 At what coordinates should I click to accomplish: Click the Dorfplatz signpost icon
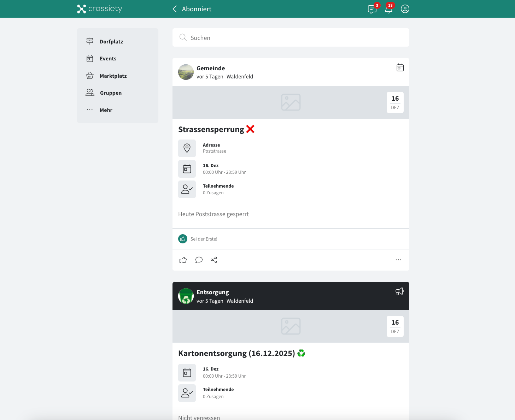click(90, 41)
